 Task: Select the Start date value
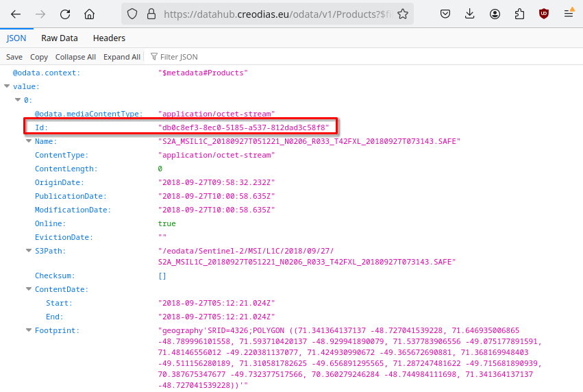coord(216,303)
